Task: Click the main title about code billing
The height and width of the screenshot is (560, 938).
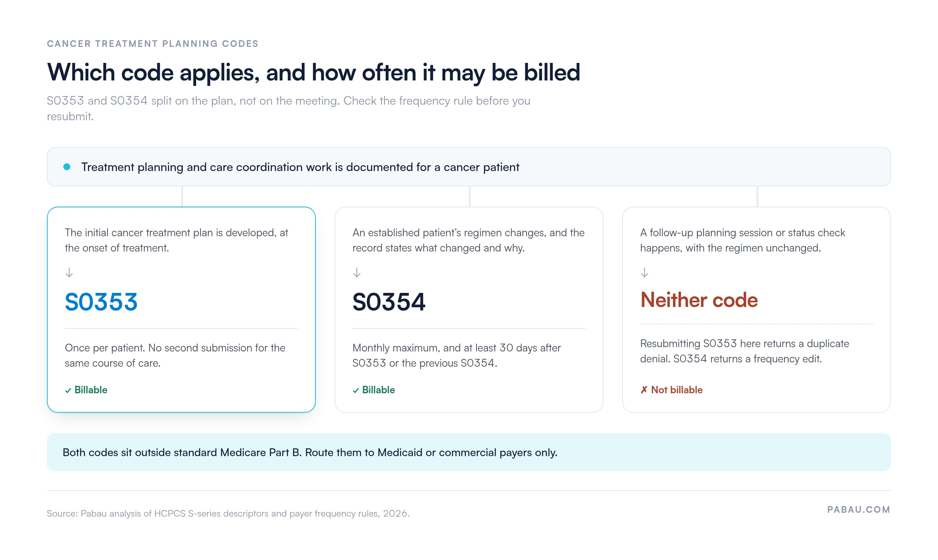Action: coord(313,73)
